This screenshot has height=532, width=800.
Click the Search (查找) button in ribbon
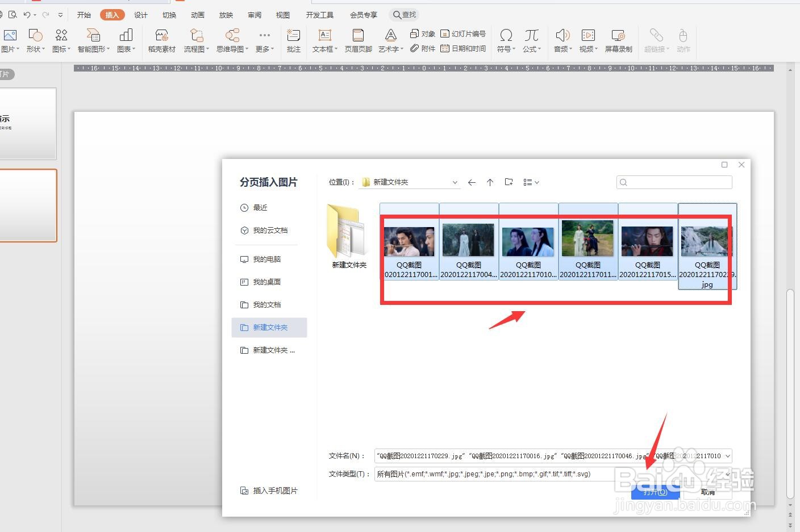(405, 15)
